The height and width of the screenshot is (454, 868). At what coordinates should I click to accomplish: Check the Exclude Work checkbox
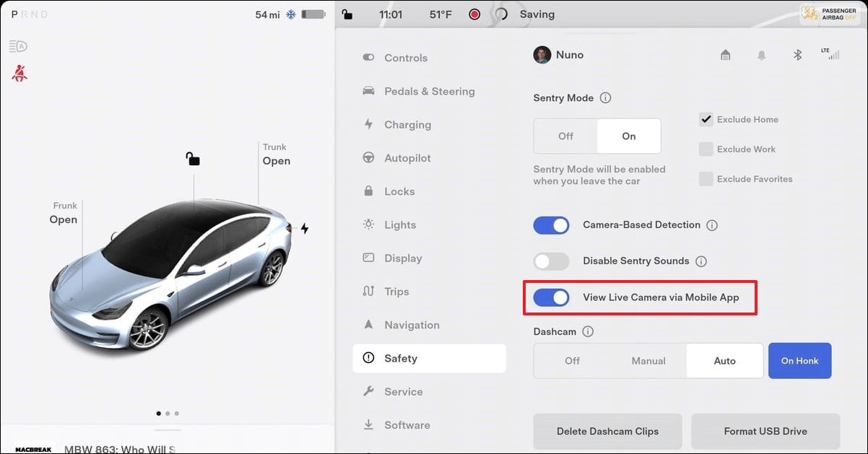(706, 149)
